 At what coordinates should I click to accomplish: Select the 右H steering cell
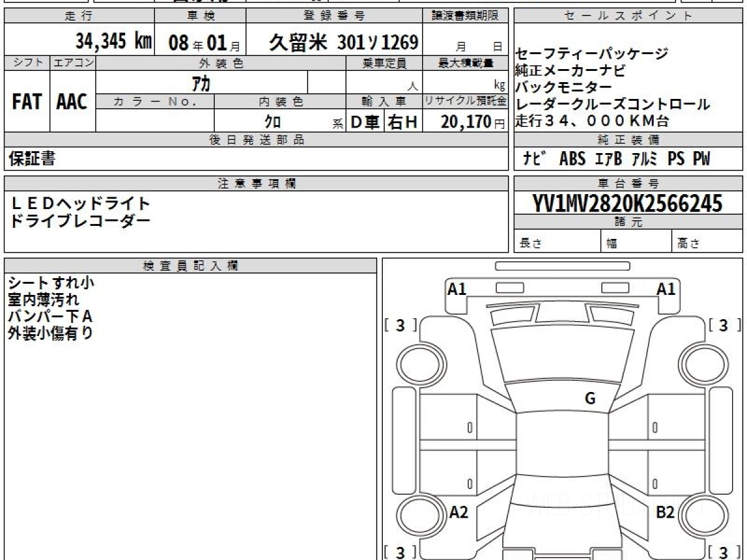click(x=403, y=122)
